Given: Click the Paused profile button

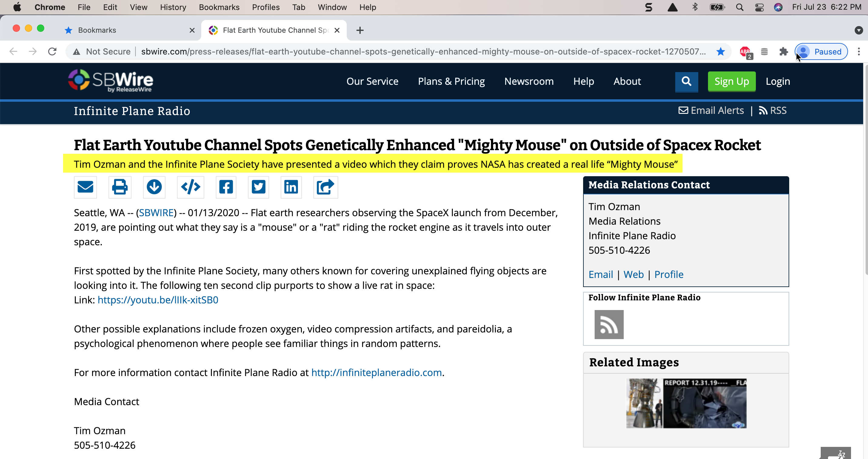Looking at the screenshot, I should point(821,51).
